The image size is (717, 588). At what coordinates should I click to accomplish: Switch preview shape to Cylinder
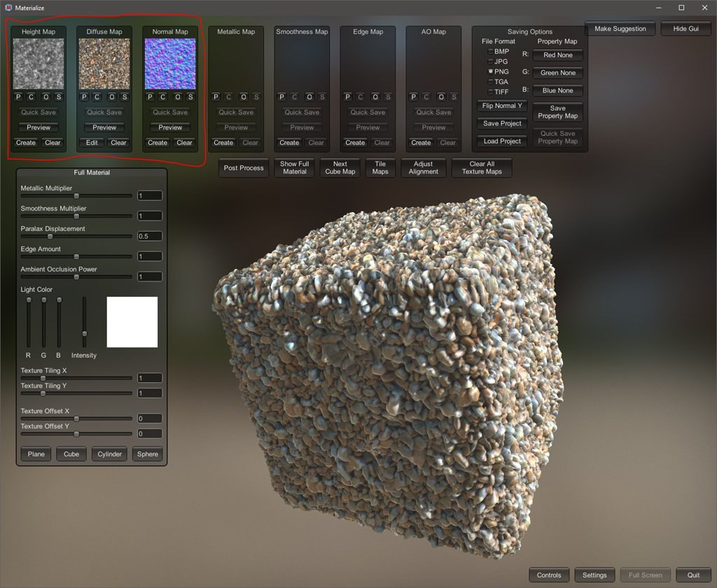[109, 454]
